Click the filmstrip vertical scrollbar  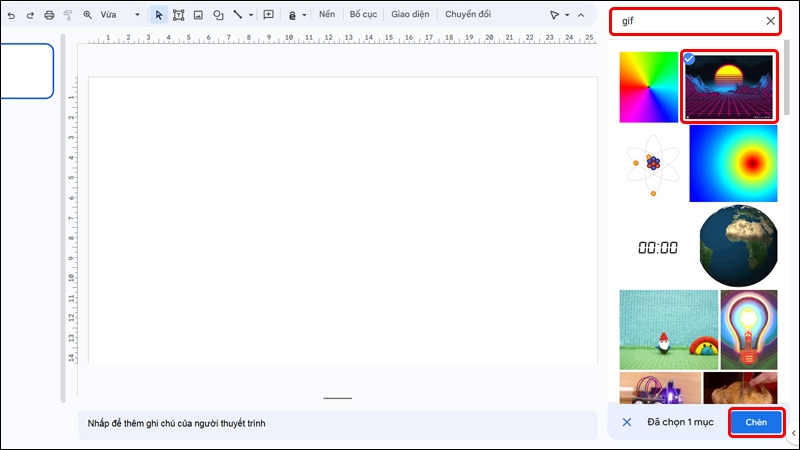tap(63, 218)
